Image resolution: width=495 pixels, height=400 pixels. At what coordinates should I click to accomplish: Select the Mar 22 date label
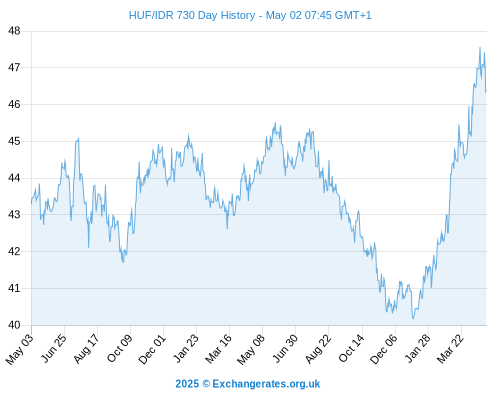pos(450,348)
